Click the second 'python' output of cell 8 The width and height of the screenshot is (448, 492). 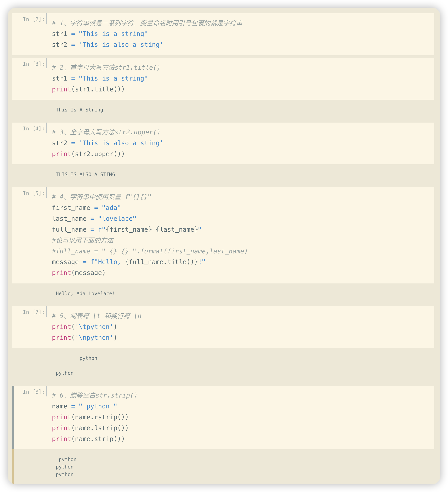click(x=65, y=467)
